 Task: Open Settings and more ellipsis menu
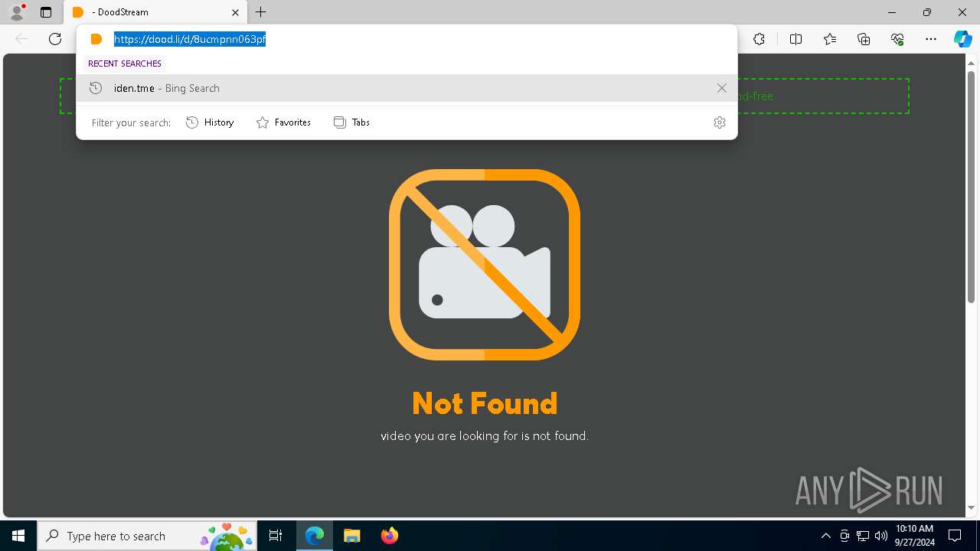[931, 39]
